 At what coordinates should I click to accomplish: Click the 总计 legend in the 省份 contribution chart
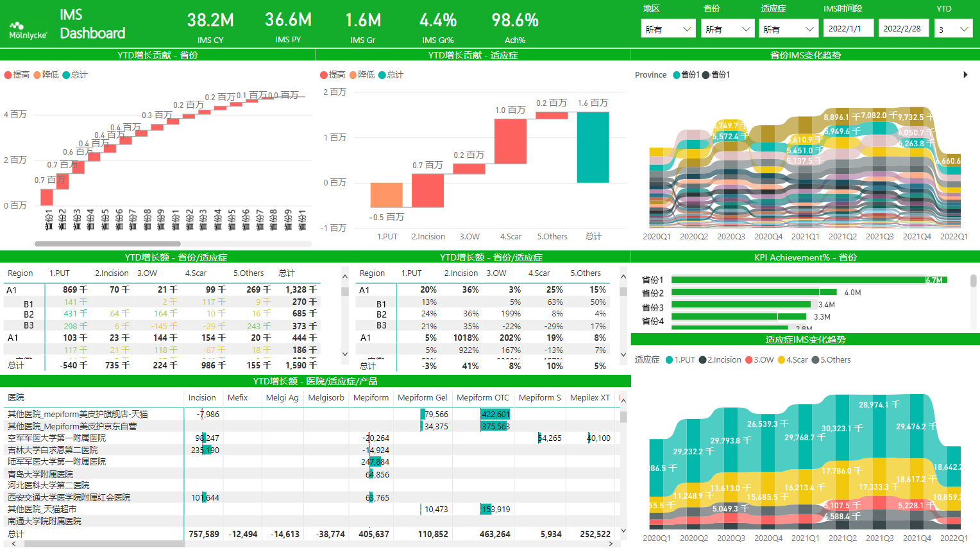[75, 74]
